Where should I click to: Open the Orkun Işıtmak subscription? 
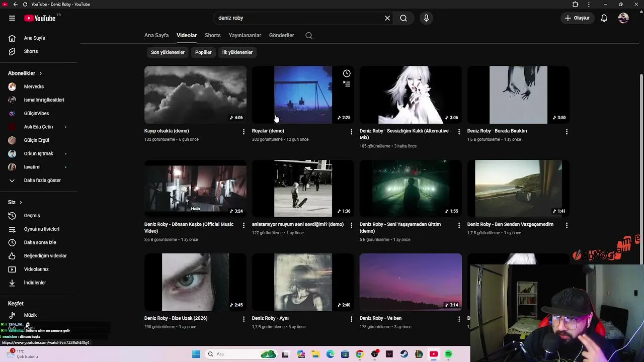[x=39, y=154]
